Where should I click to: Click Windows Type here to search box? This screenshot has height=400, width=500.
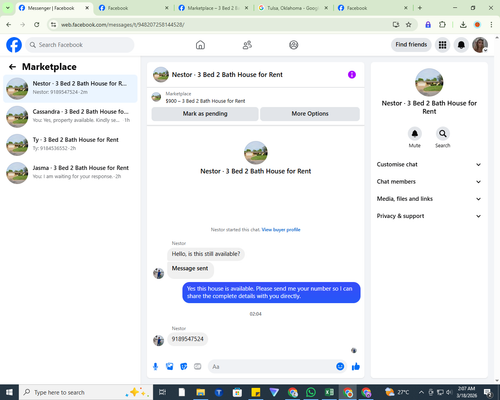(x=86, y=392)
